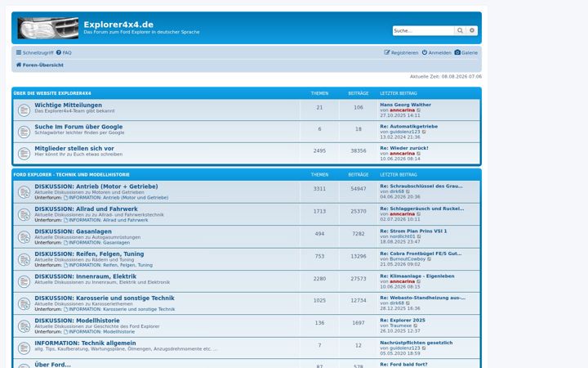Open DISKUSSION: Karosserie und sonstige Technik
This screenshot has width=588, height=368.
tap(105, 298)
